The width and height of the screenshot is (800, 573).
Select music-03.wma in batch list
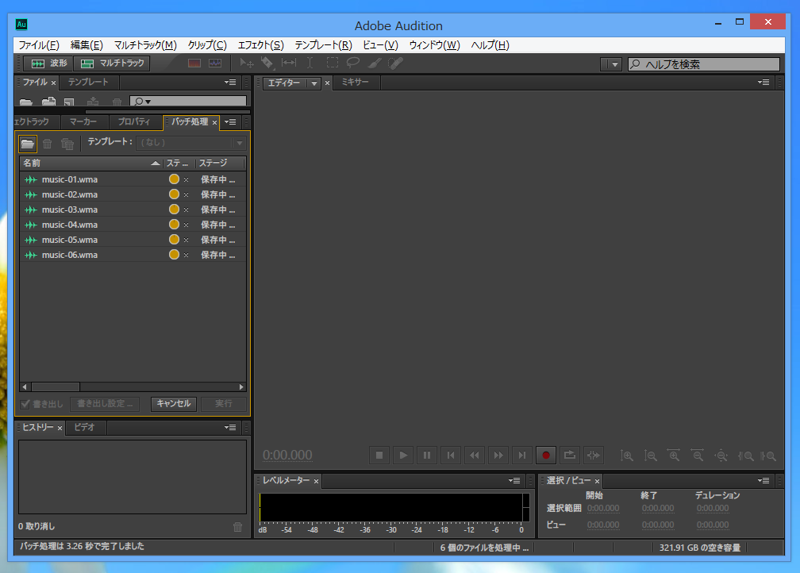coord(133,210)
